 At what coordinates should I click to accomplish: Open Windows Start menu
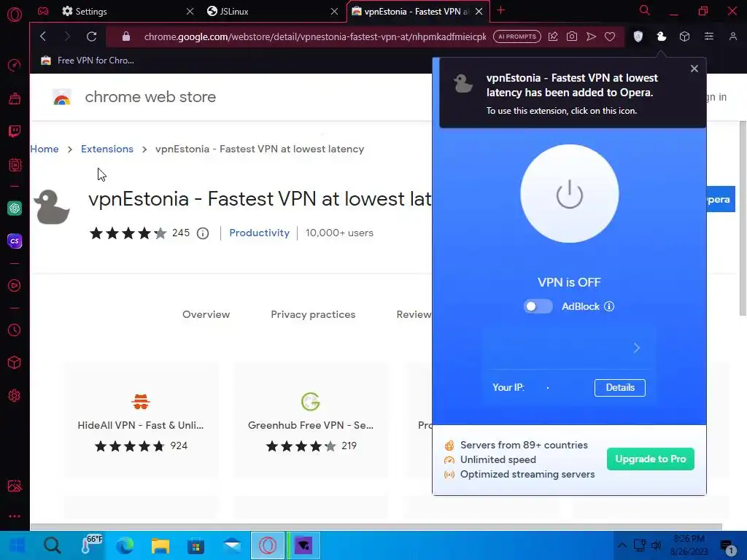click(x=18, y=545)
